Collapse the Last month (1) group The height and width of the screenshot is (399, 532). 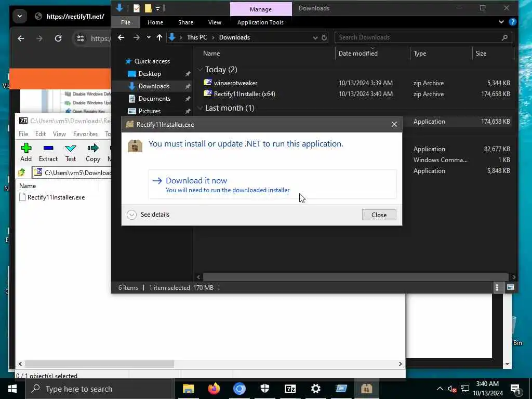tap(200, 108)
